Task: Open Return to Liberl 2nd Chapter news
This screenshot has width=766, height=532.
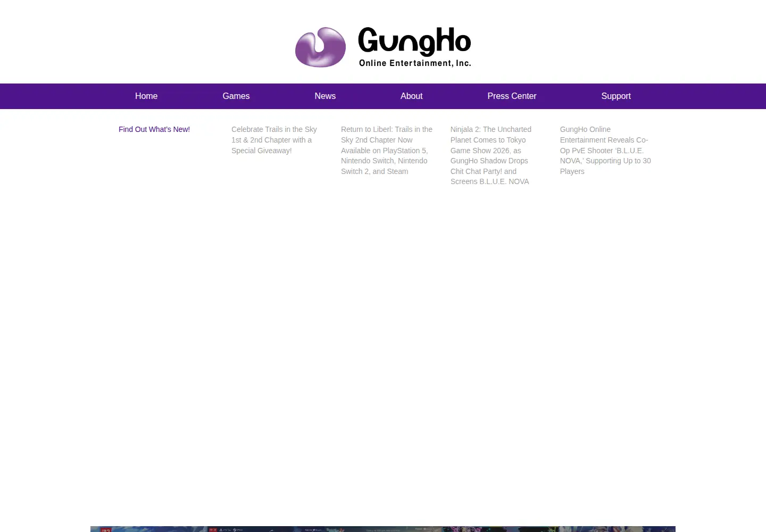Action: [x=387, y=150]
